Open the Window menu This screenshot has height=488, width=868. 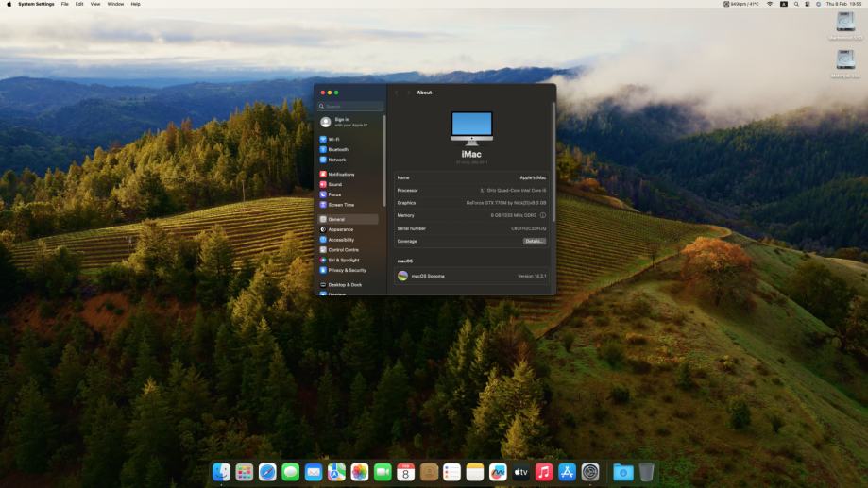tap(115, 4)
